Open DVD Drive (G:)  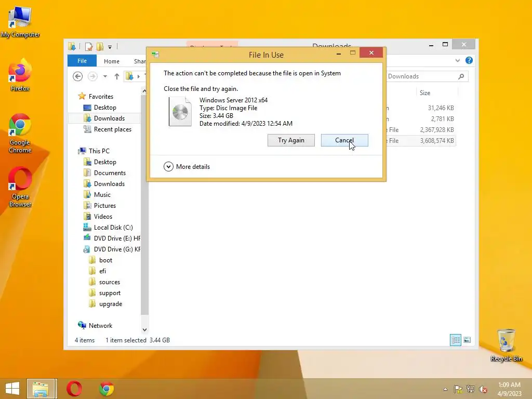coord(112,249)
